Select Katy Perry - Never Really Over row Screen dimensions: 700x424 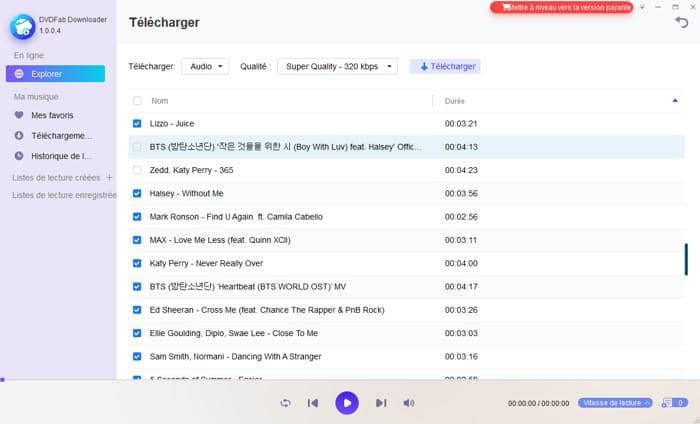pos(406,263)
